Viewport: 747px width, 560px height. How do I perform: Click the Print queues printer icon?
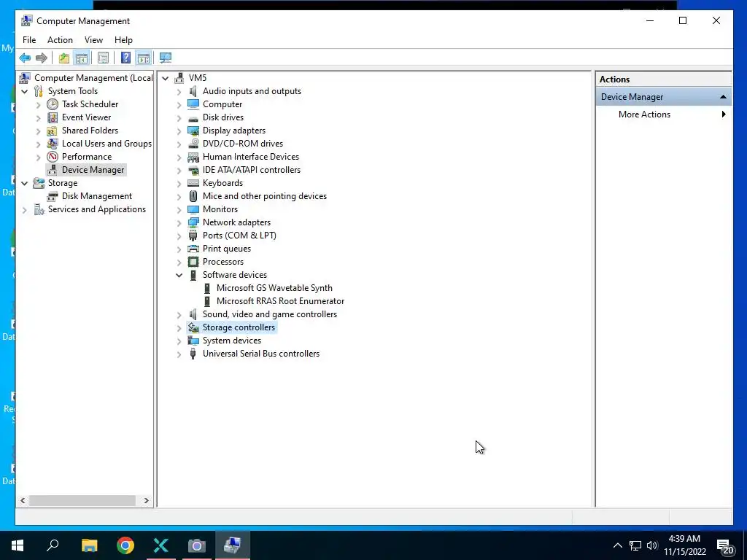pos(193,249)
